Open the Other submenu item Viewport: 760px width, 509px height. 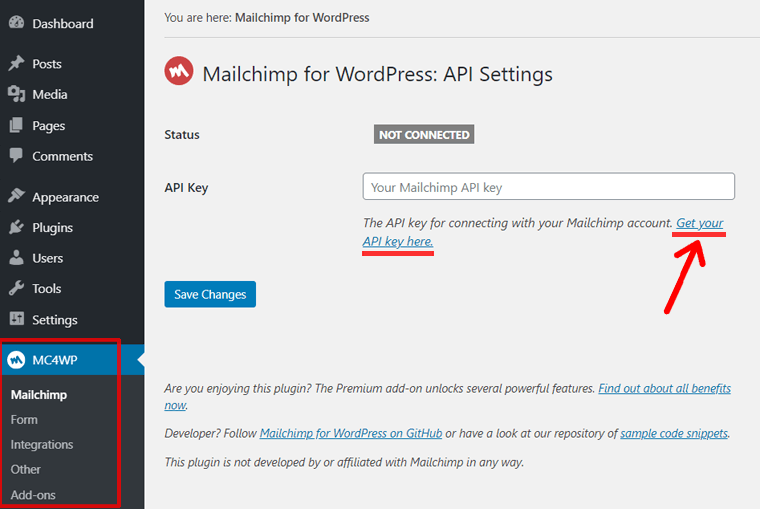(x=26, y=469)
